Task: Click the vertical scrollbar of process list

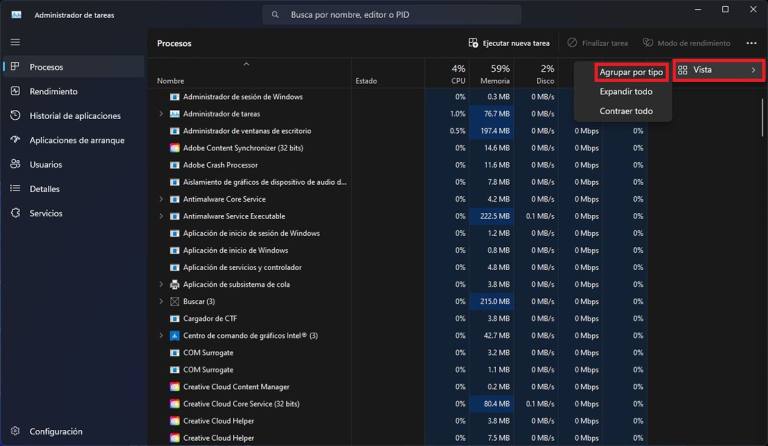Action: tap(762, 117)
